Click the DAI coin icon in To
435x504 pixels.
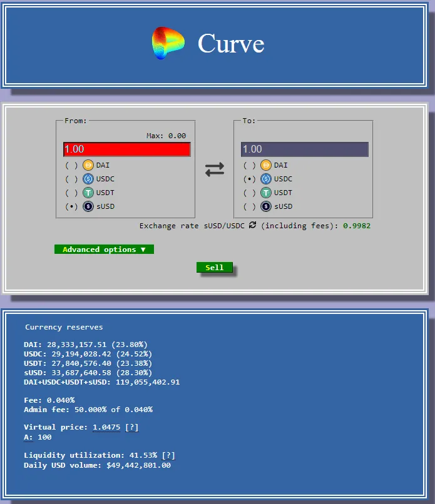pyautogui.click(x=266, y=165)
